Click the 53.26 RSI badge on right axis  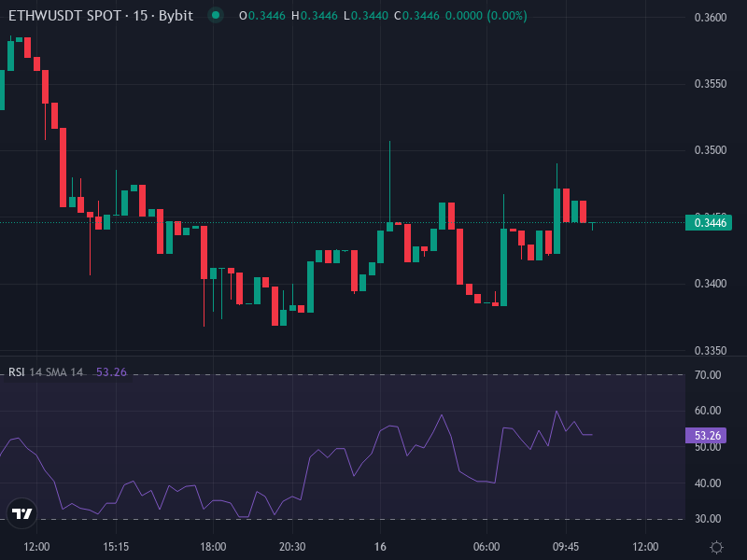(707, 434)
